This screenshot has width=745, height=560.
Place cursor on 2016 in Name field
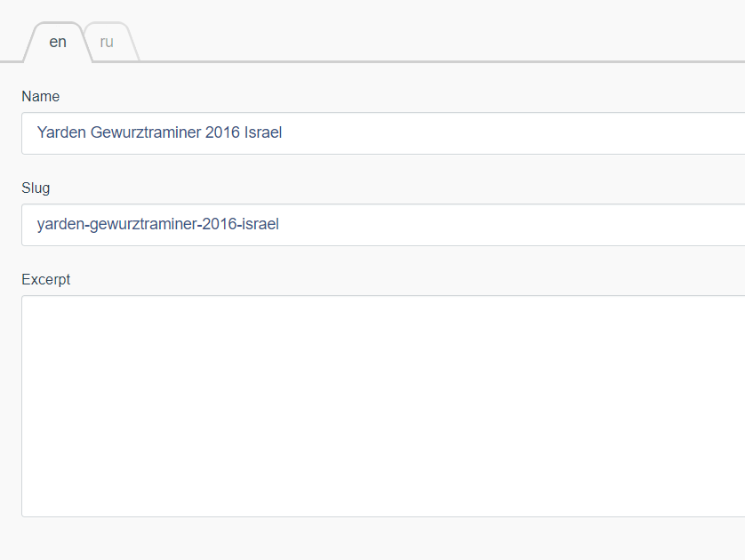tap(222, 132)
